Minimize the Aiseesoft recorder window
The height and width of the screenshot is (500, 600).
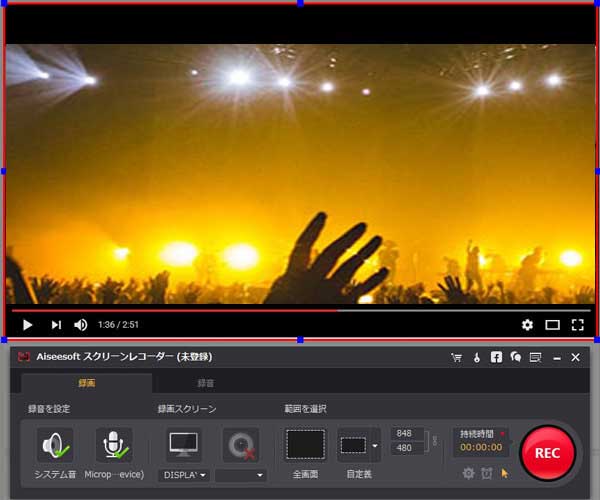557,358
